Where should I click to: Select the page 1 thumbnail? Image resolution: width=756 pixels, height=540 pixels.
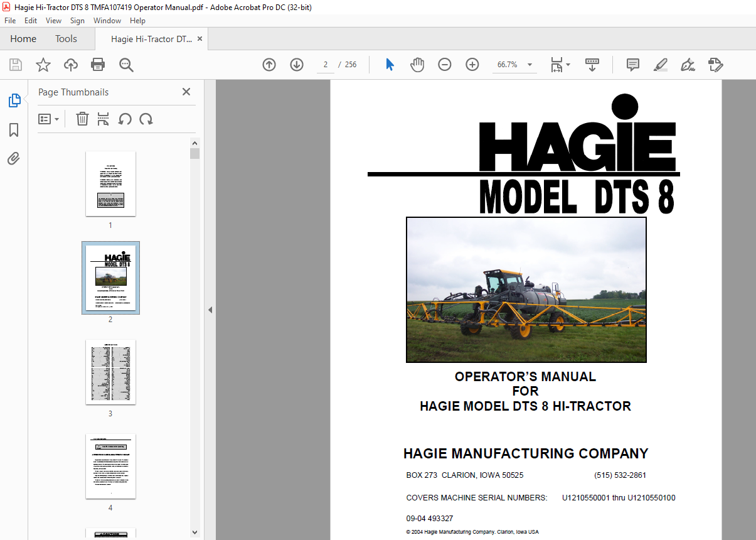pos(110,183)
